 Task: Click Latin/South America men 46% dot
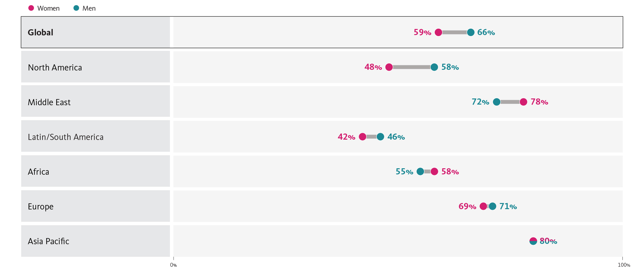tap(380, 137)
